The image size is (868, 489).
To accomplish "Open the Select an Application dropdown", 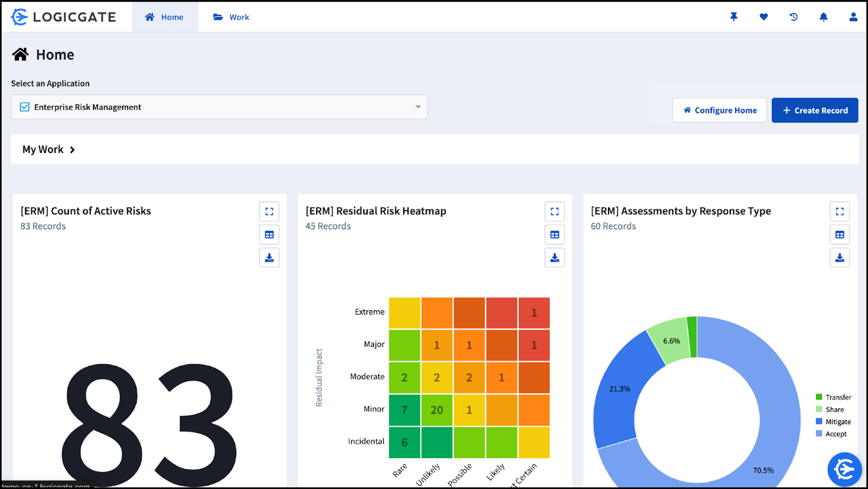I will coord(417,107).
